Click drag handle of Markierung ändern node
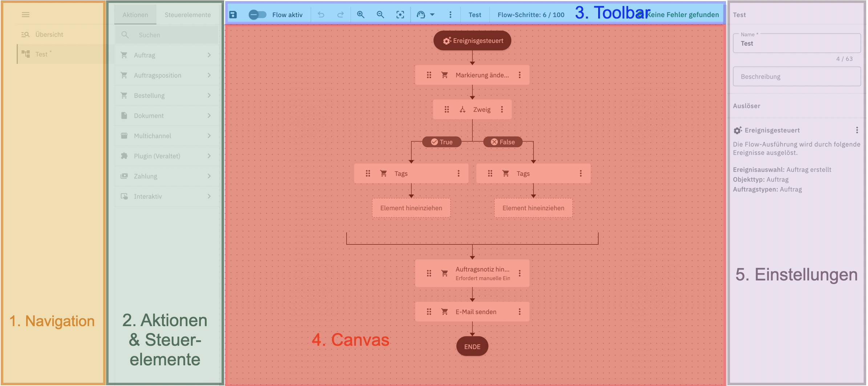 pyautogui.click(x=429, y=75)
